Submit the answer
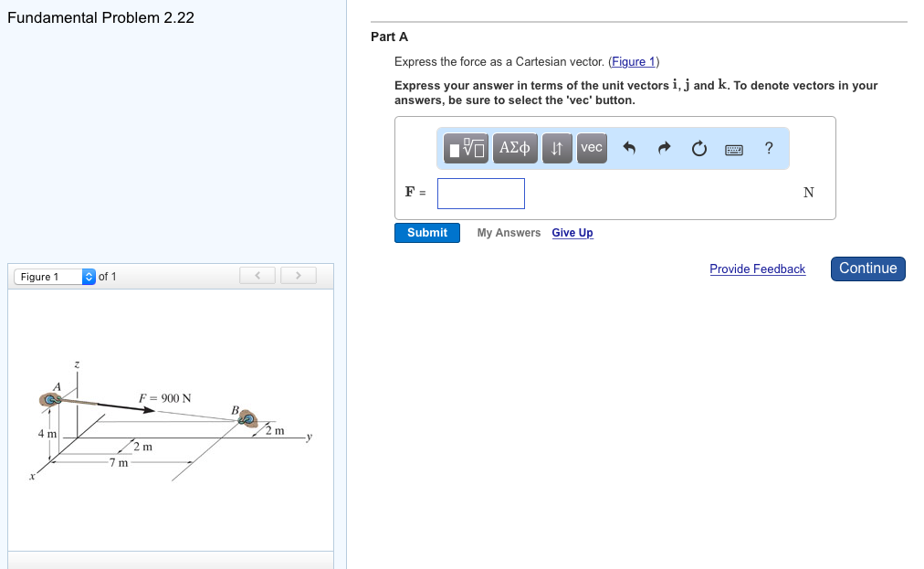The height and width of the screenshot is (569, 924). pos(426,232)
